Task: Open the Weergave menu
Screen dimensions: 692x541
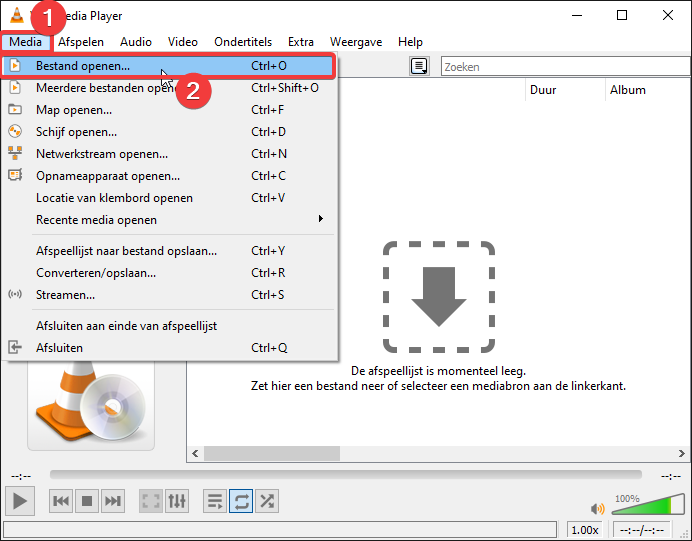Action: (356, 42)
